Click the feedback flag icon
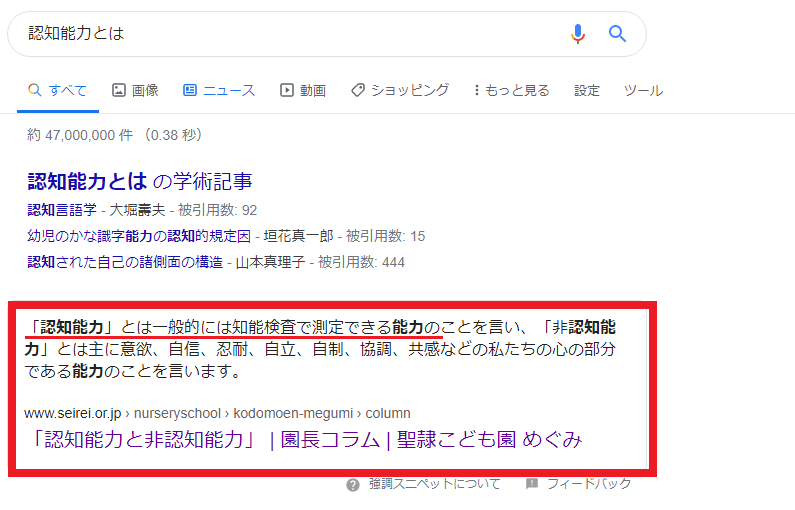This screenshot has height=510, width=795. (x=532, y=484)
